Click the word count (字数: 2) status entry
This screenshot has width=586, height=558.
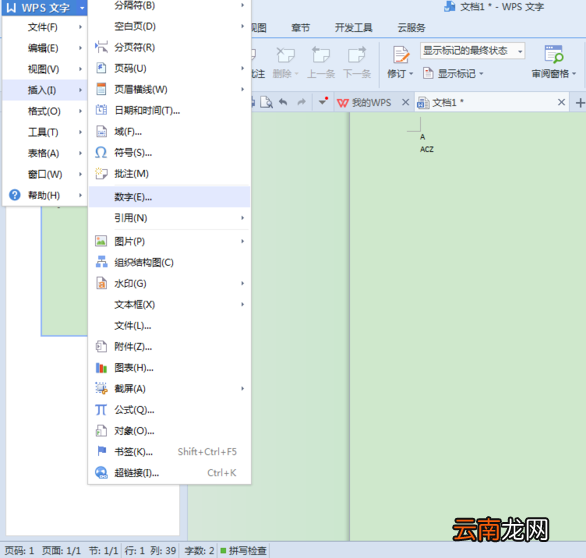point(199,551)
